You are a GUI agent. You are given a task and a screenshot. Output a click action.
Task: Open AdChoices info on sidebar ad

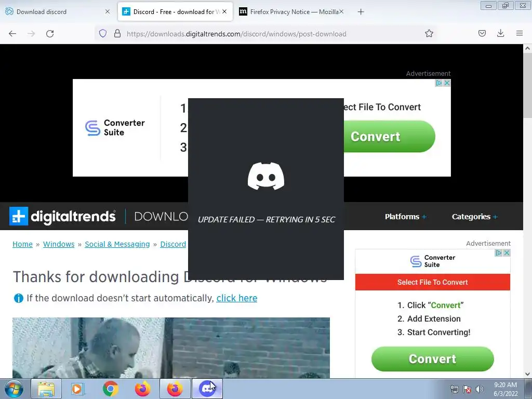tap(499, 253)
